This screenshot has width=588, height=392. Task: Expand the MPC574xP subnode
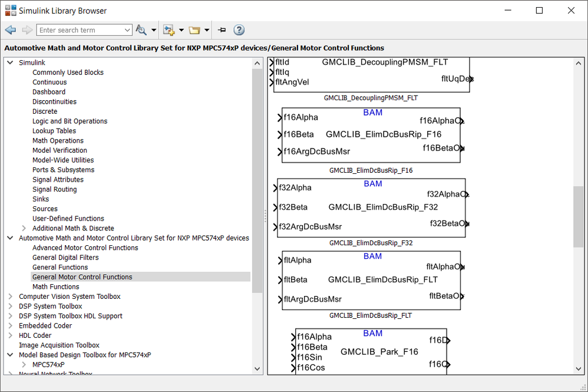click(x=24, y=365)
